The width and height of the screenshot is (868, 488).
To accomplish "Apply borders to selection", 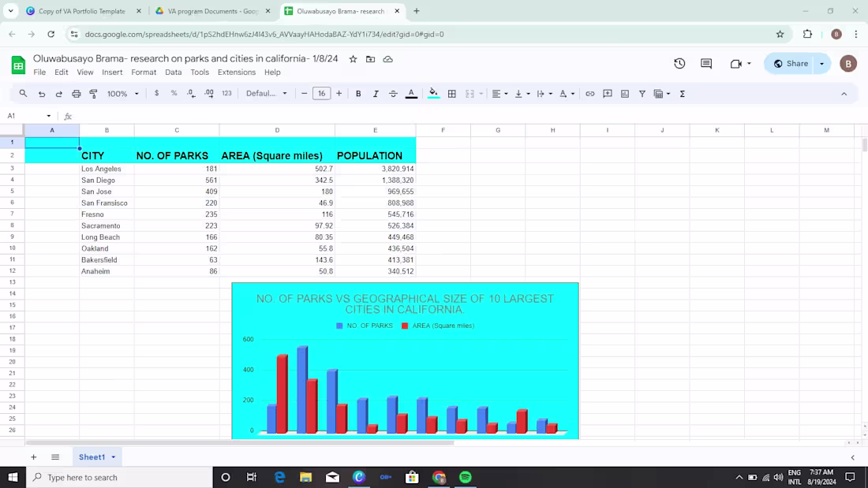I will click(x=451, y=93).
